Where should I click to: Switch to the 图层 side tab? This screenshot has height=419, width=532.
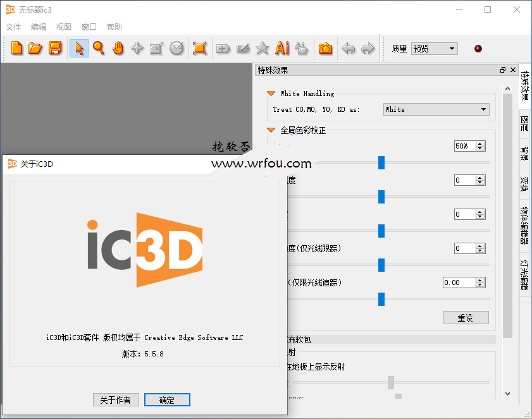click(524, 123)
